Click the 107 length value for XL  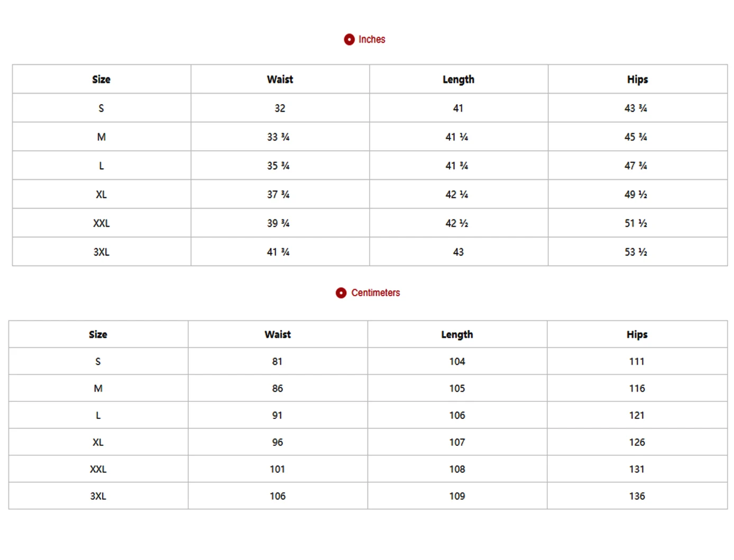pos(457,443)
